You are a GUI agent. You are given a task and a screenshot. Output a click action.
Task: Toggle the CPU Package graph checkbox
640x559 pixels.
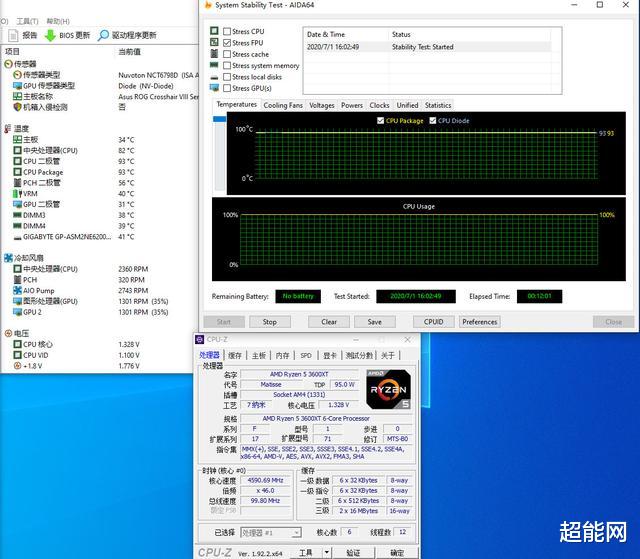[380, 121]
